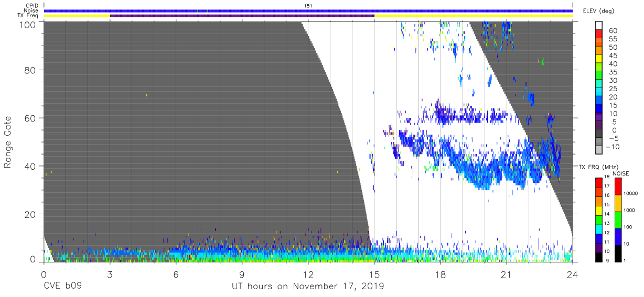The width and height of the screenshot is (644, 297).
Task: Click the '24' tick on UT hours axis
Action: tap(573, 274)
